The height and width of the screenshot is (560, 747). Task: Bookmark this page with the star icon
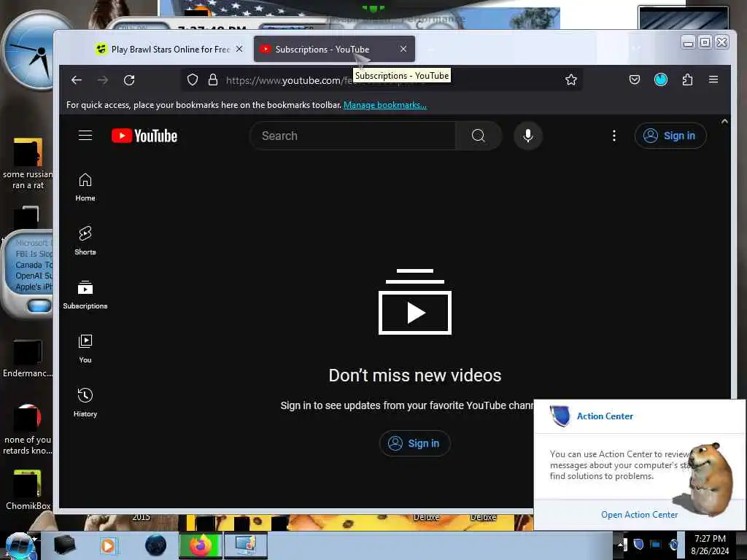pyautogui.click(x=570, y=80)
